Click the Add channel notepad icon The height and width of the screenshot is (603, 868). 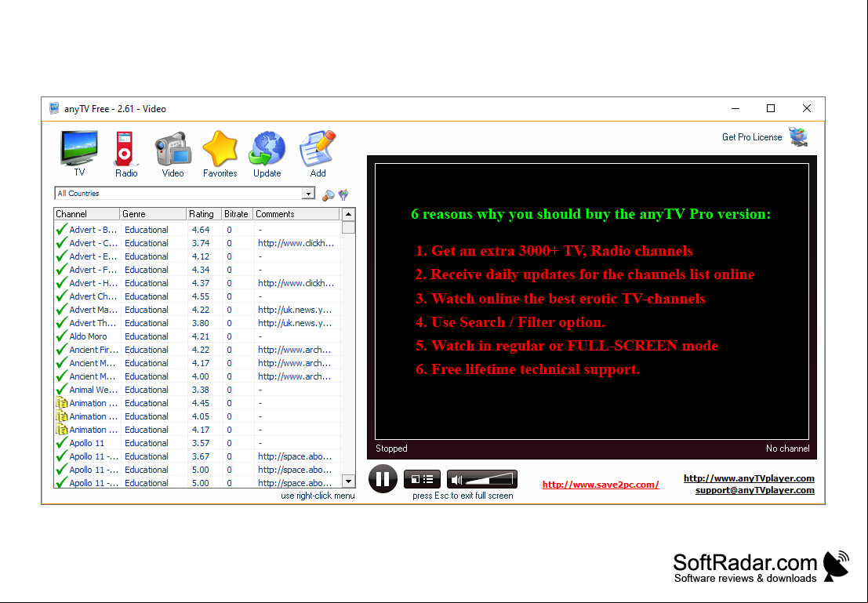tap(318, 148)
